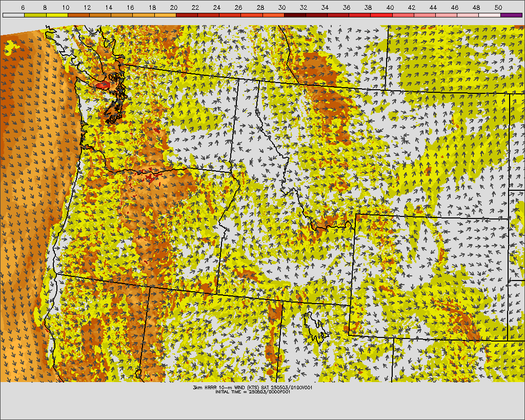This screenshot has height=420, width=525.
Task: Pick the scale number "16"
Action: [131, 8]
